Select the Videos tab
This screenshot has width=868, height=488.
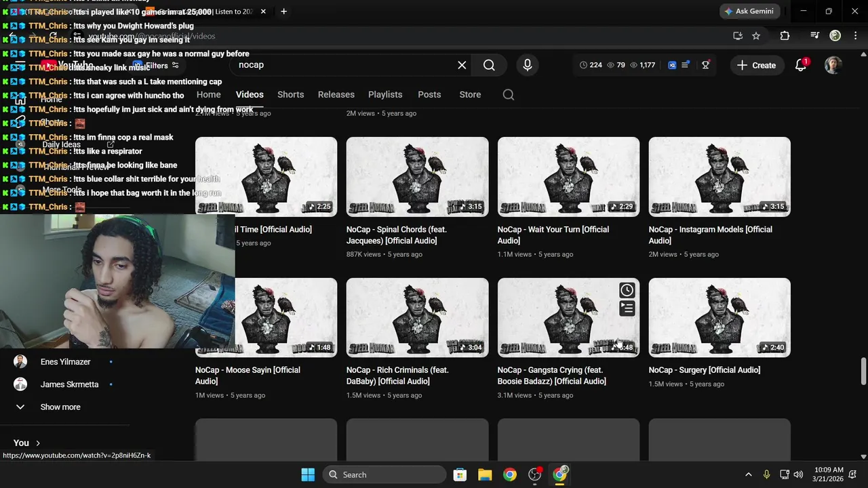tap(250, 95)
